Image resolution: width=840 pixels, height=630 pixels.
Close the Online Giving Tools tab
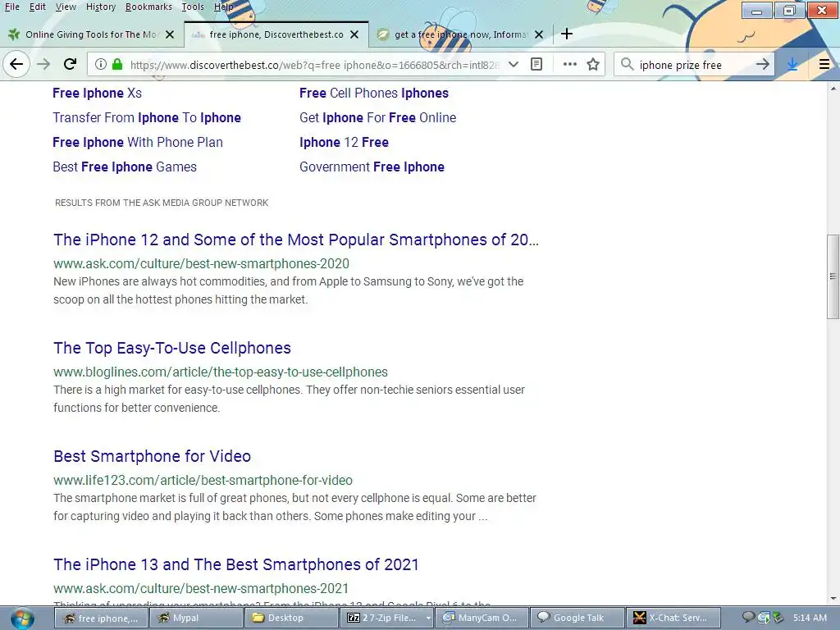(x=170, y=34)
